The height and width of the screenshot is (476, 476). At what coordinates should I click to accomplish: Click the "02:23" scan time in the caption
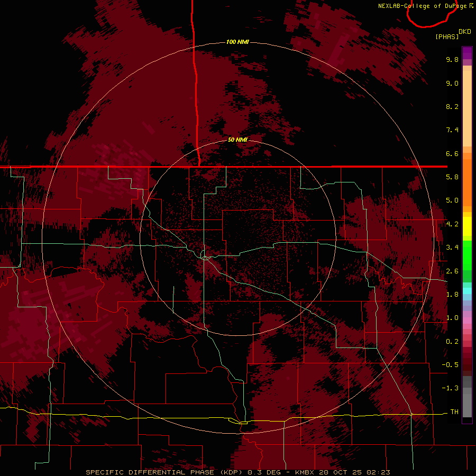click(x=378, y=472)
